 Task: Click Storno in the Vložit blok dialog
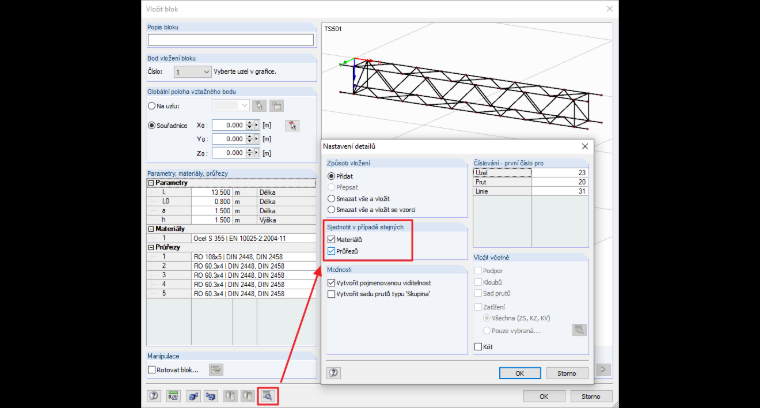(x=591, y=396)
